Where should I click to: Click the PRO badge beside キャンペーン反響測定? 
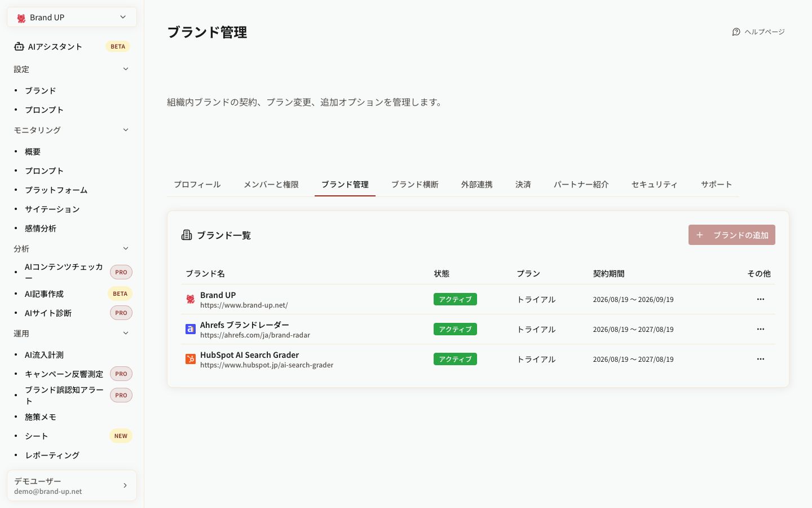tap(121, 374)
